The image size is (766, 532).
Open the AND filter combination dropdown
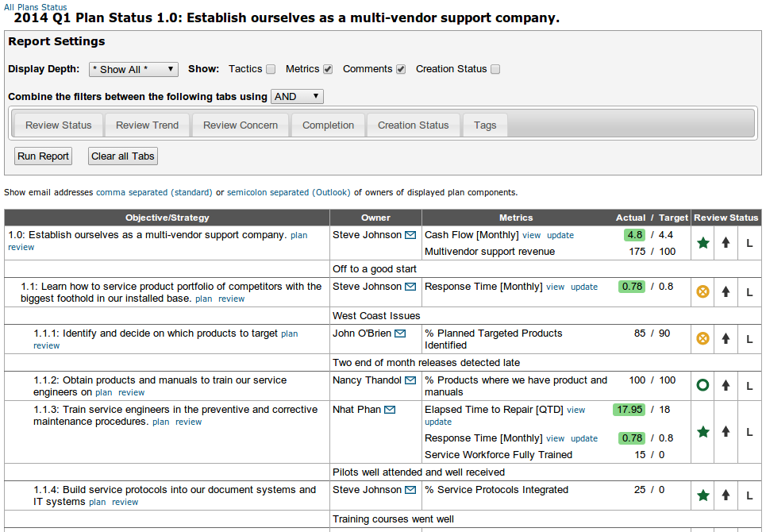[297, 97]
